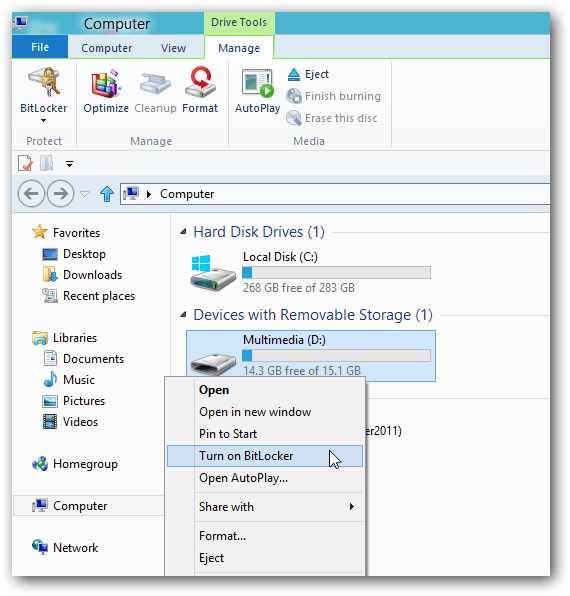Click the computer icon in address bar
570x596 pixels.
point(131,194)
